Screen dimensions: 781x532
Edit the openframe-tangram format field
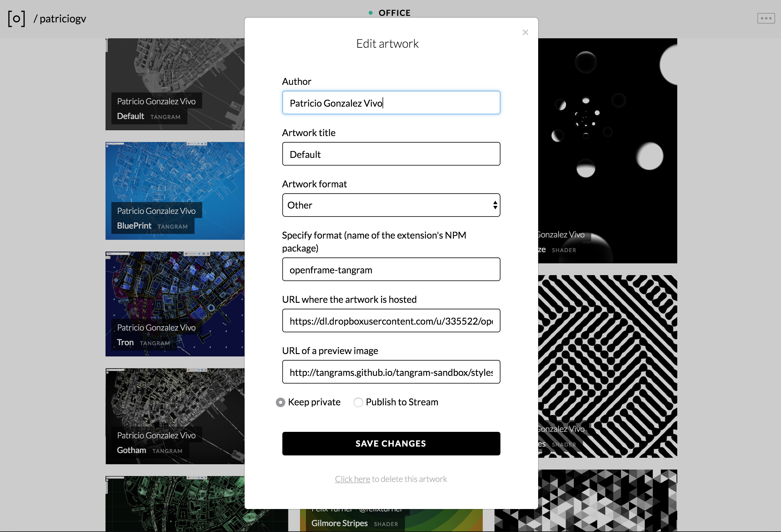391,270
